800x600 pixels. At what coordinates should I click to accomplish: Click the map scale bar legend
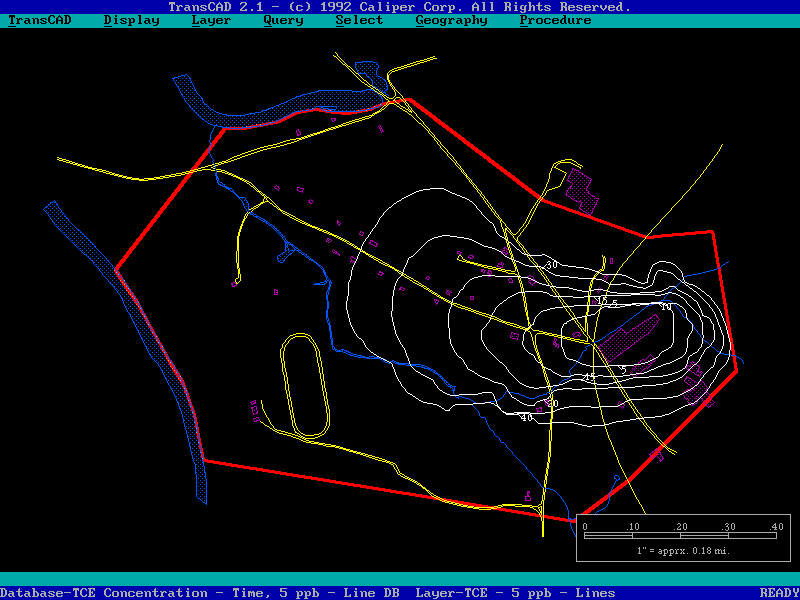(x=684, y=537)
